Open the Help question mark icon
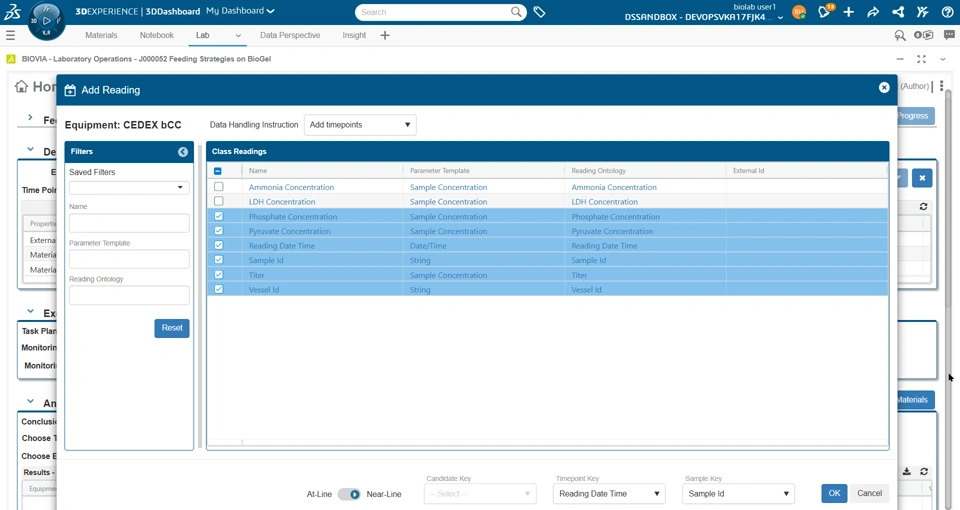Screen dimensions: 960x510 coord(947,12)
